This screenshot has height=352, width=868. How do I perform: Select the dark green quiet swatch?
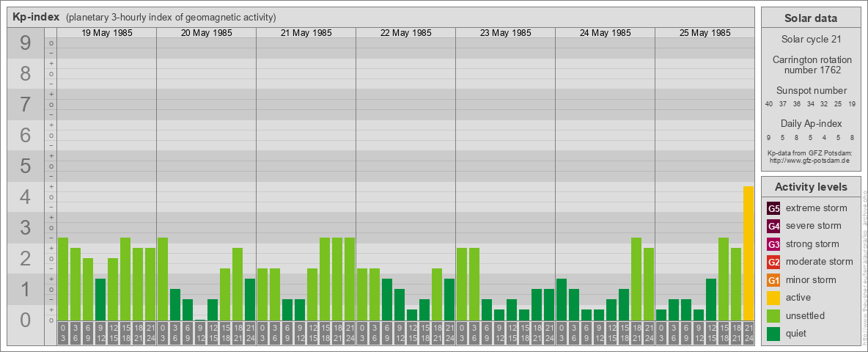[774, 333]
